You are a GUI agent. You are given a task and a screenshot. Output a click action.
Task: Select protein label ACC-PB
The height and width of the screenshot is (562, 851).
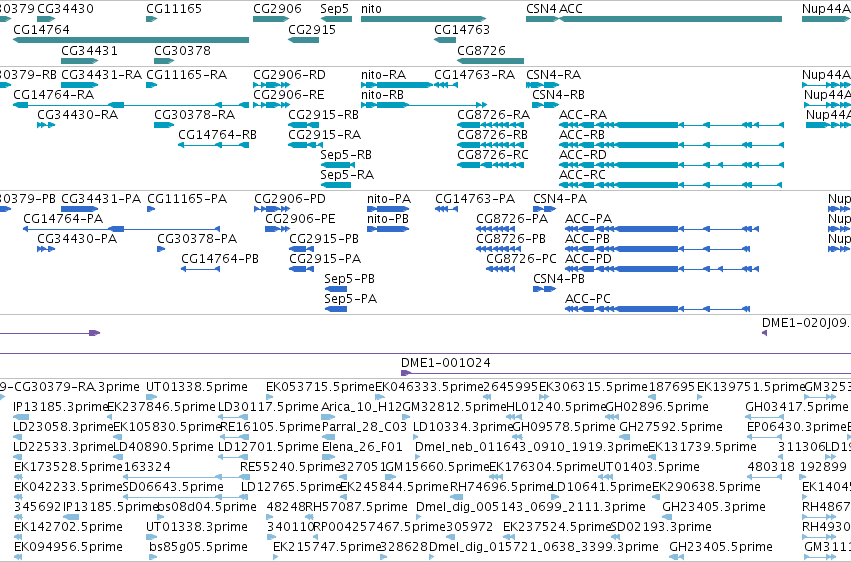[x=587, y=239]
